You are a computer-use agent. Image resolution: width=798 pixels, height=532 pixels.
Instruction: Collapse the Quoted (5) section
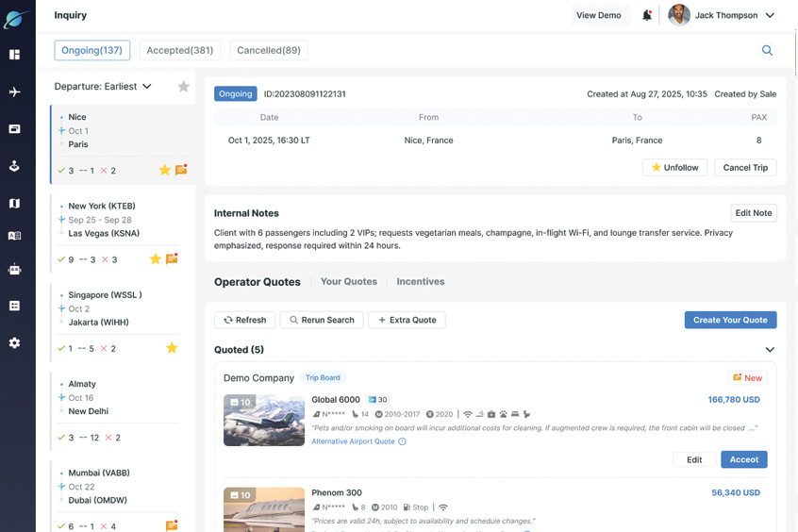[770, 350]
